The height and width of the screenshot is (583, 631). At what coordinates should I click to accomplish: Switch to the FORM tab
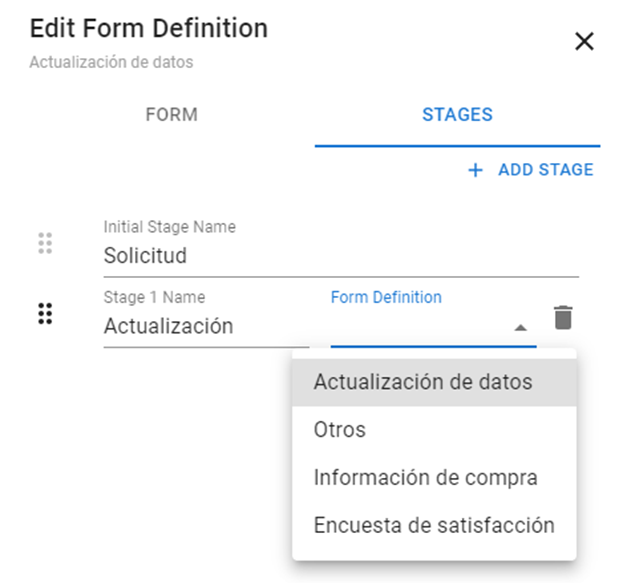click(171, 114)
